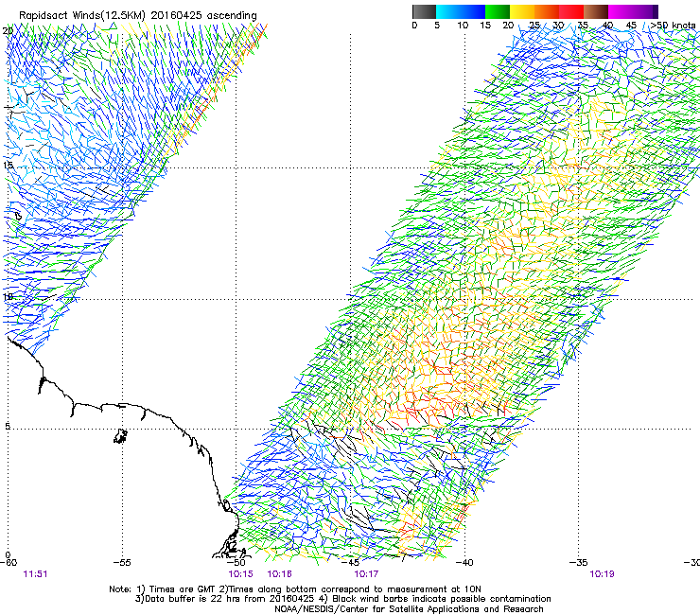Click the '-60' longitude label
Image resolution: width=700 pixels, height=615 pixels.
tap(9, 562)
